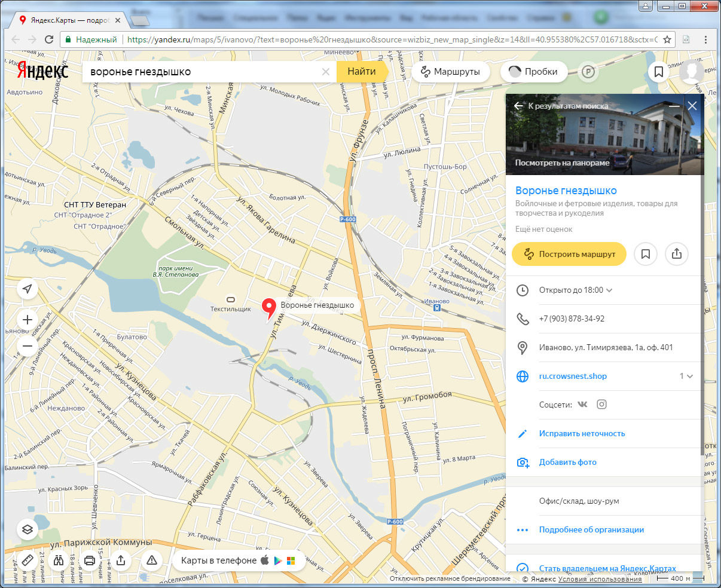Click the phone number +7 (903) 878-34-92
This screenshot has height=588, width=721.
point(572,319)
